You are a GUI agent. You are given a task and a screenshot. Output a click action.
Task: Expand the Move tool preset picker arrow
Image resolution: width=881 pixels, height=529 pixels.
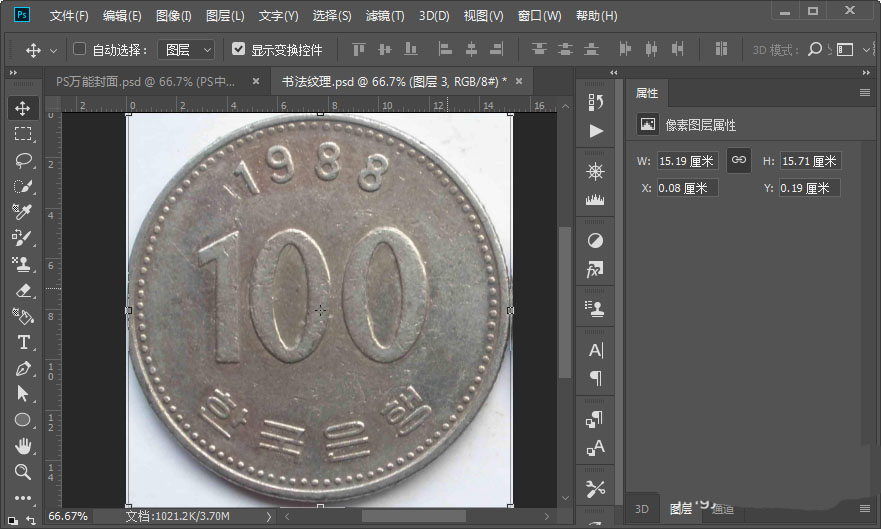point(53,50)
